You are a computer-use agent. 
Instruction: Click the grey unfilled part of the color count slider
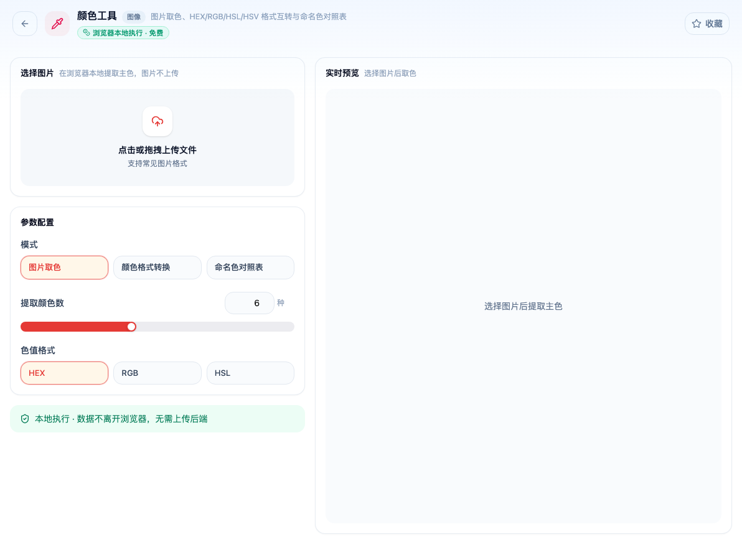(x=215, y=327)
